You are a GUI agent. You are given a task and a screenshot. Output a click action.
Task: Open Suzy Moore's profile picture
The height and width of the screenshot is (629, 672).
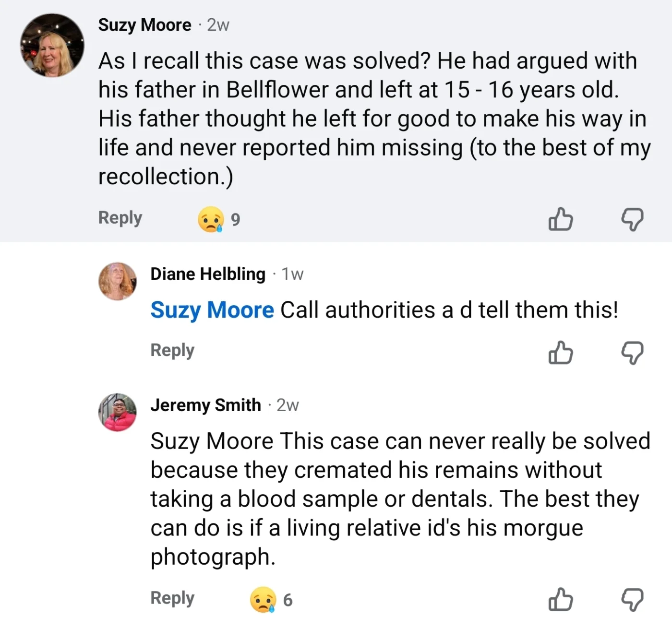[x=52, y=46]
